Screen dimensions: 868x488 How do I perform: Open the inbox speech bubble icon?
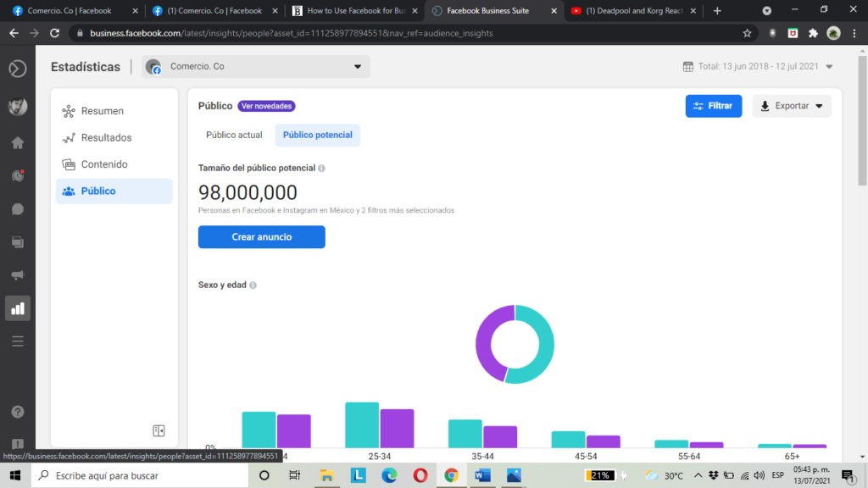pyautogui.click(x=18, y=209)
